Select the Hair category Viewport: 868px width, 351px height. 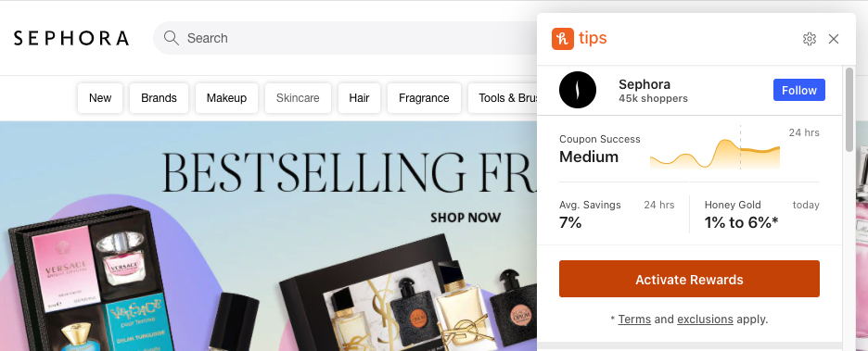point(359,98)
